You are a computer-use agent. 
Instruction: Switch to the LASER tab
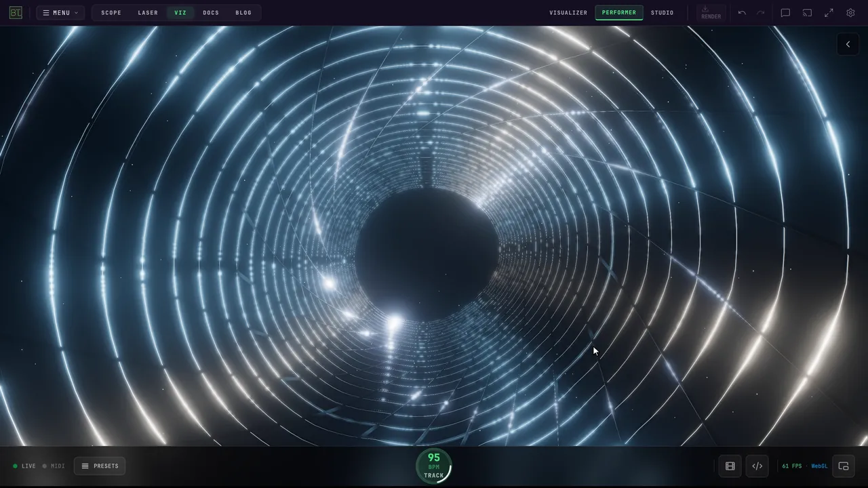148,13
